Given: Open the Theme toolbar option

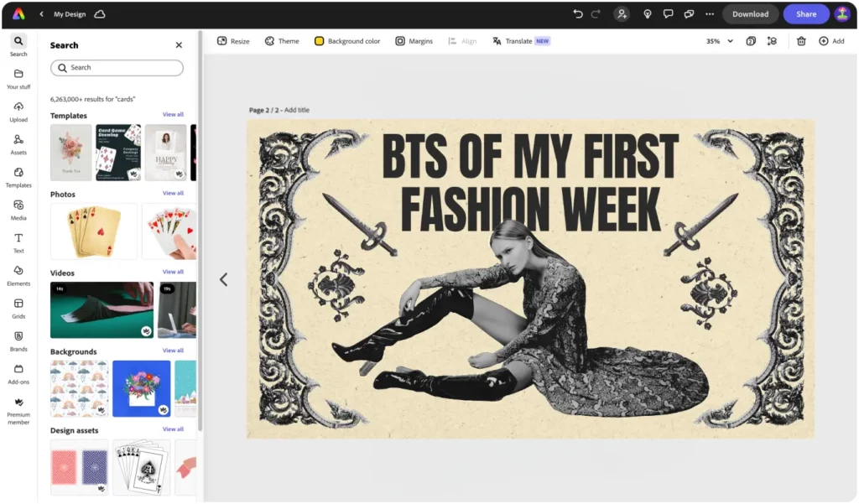Looking at the screenshot, I should click(282, 41).
